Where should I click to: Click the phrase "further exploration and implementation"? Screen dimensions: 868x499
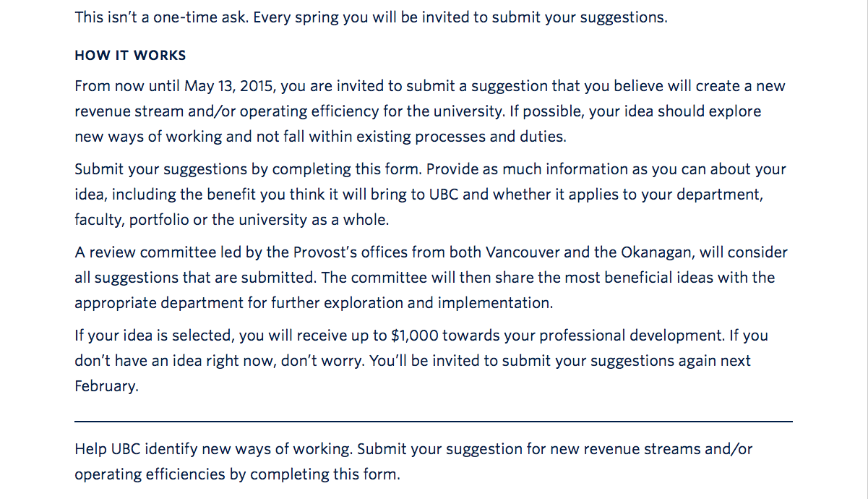pyautogui.click(x=411, y=303)
